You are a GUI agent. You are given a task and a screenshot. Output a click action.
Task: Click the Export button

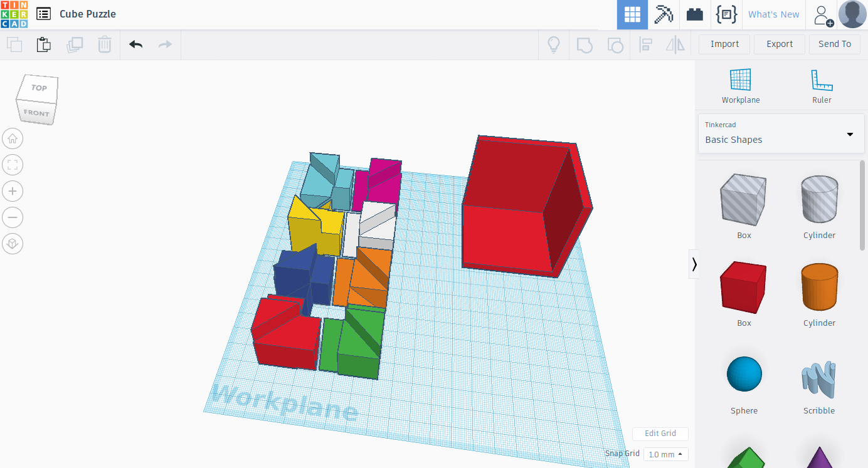pos(780,44)
